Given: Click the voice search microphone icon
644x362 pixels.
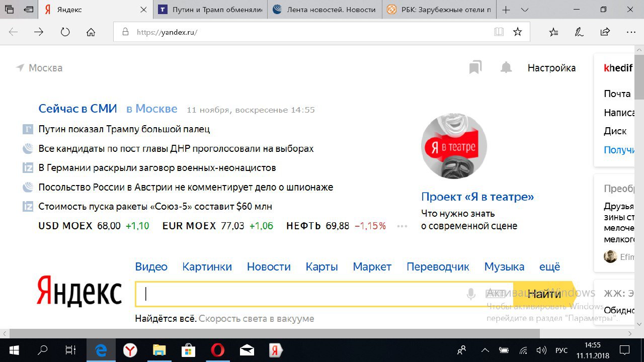Looking at the screenshot, I should [x=471, y=294].
